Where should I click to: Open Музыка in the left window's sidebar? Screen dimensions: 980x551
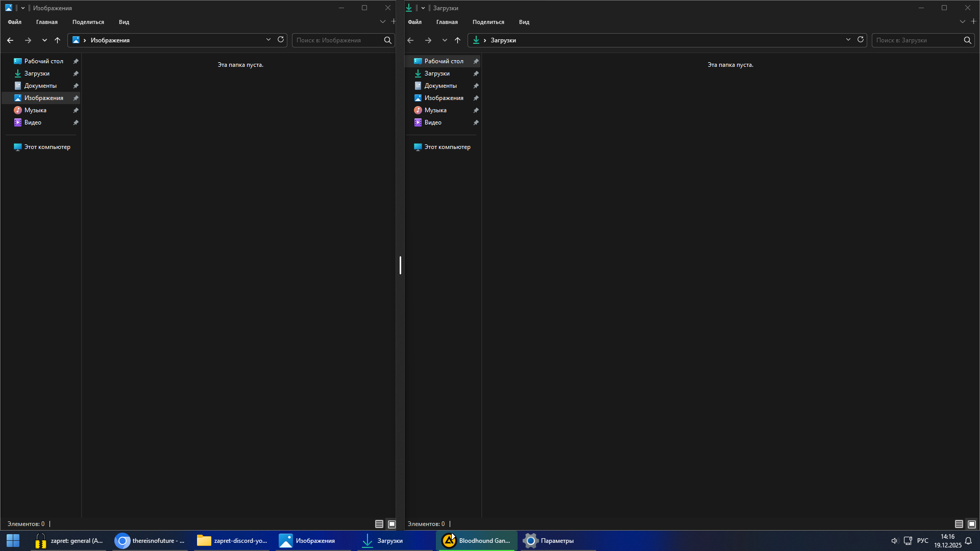(35, 110)
